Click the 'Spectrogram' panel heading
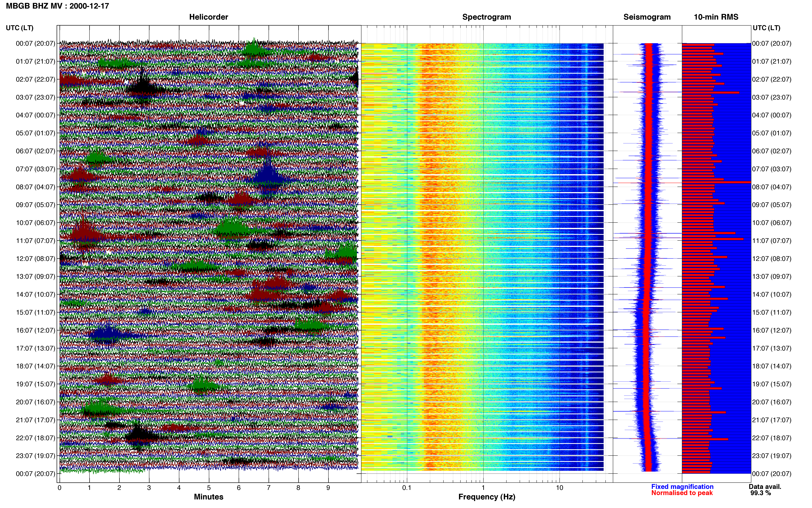 click(487, 17)
